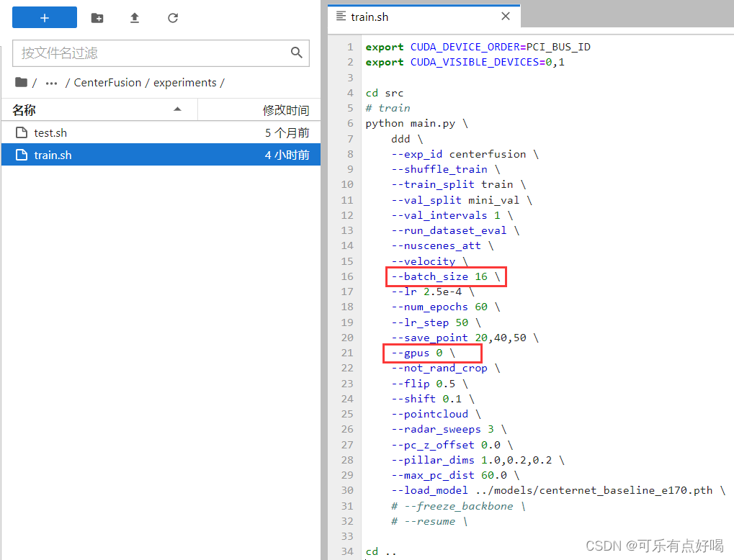Click the '--pointcloud' argument
Screen dimensions: 734x560
430,414
